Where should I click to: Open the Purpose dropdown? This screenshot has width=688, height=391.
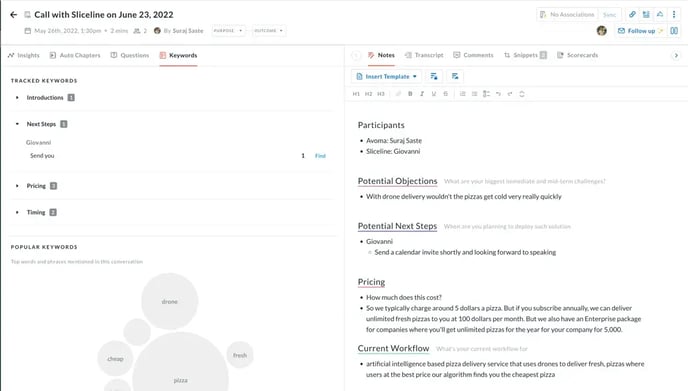[228, 31]
